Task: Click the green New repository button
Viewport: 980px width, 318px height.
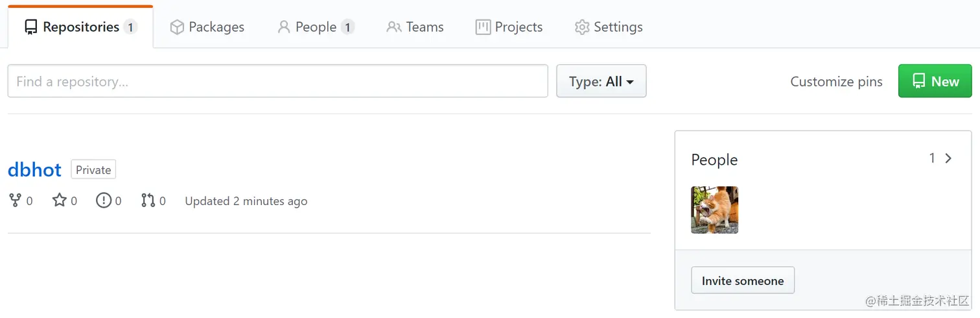Action: (935, 81)
